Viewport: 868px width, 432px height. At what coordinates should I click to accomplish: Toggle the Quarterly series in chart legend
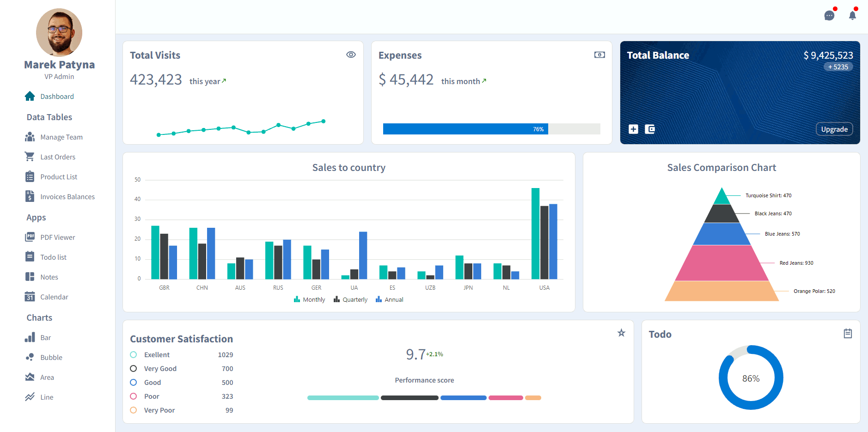pyautogui.click(x=350, y=299)
